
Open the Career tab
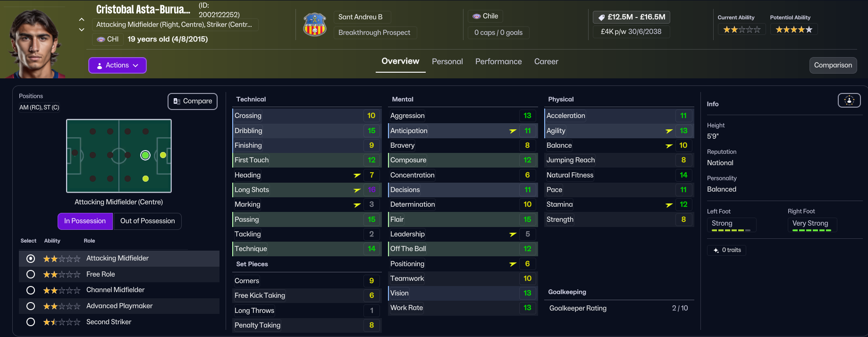[546, 61]
